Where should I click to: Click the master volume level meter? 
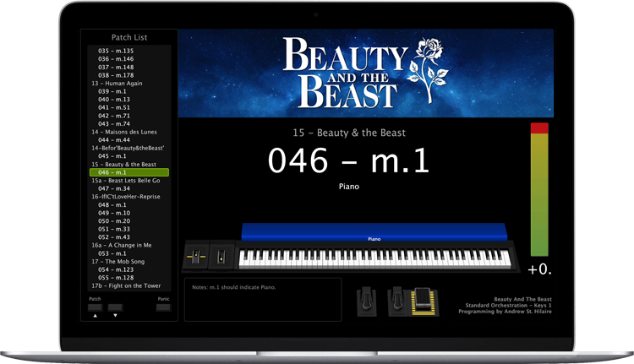point(539,189)
